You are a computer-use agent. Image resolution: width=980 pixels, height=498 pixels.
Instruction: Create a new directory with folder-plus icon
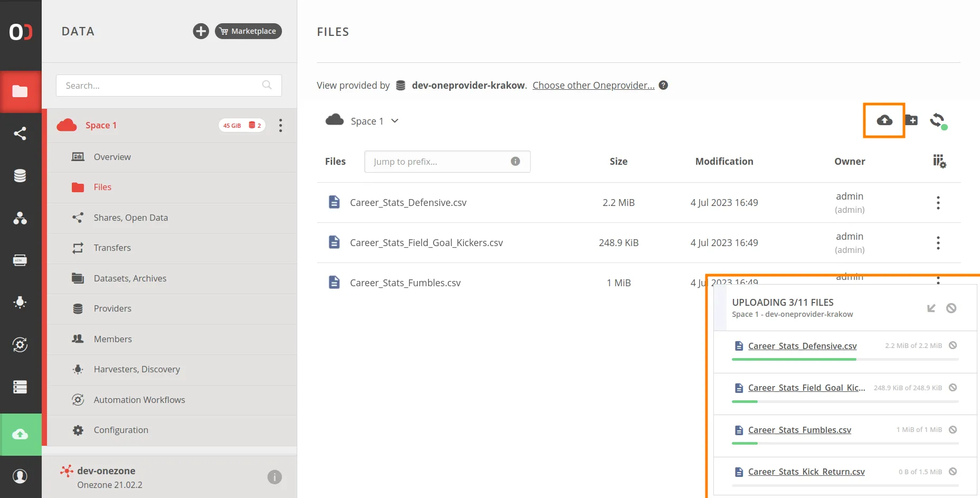(912, 120)
